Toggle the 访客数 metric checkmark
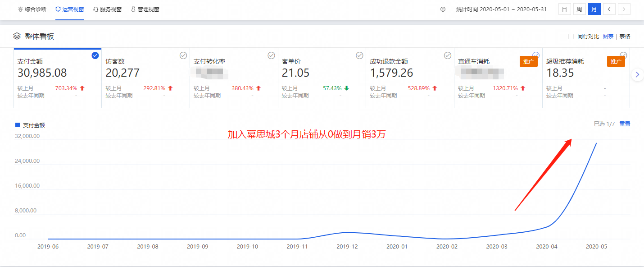This screenshot has height=267, width=644. [x=183, y=55]
